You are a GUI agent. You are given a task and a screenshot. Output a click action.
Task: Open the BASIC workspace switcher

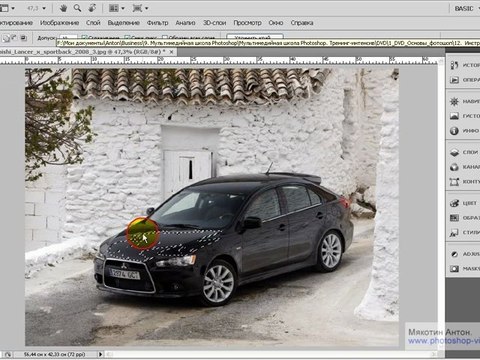(466, 8)
